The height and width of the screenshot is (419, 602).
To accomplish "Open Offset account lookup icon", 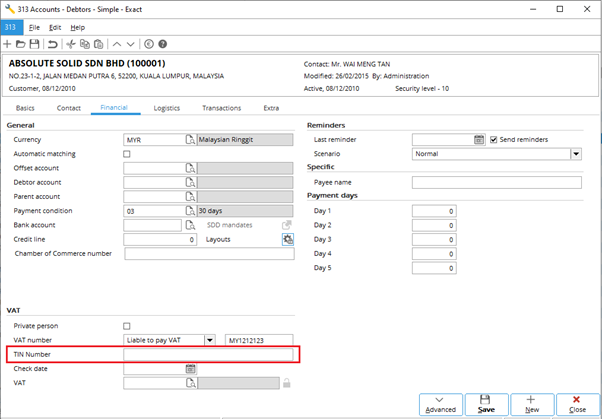I will (190, 168).
